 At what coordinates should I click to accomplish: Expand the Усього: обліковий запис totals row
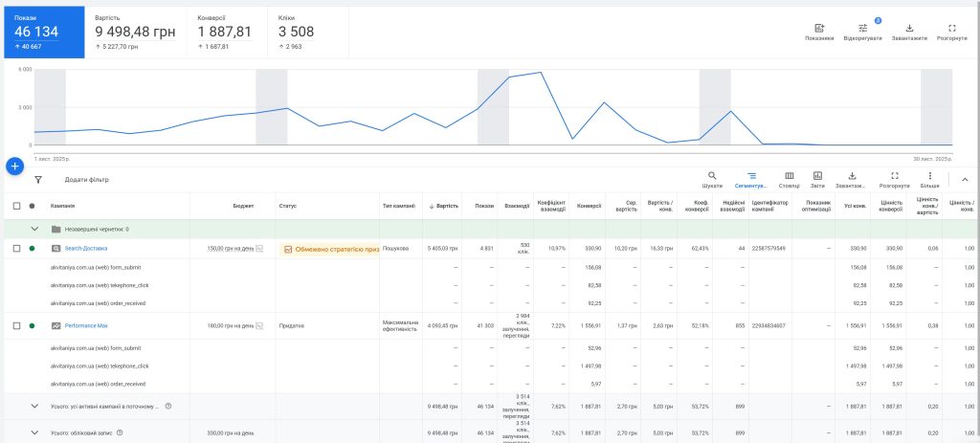pos(35,432)
